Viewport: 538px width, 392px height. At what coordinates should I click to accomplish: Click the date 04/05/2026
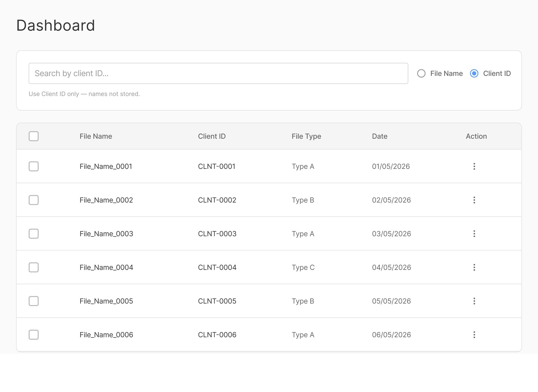[x=391, y=267]
